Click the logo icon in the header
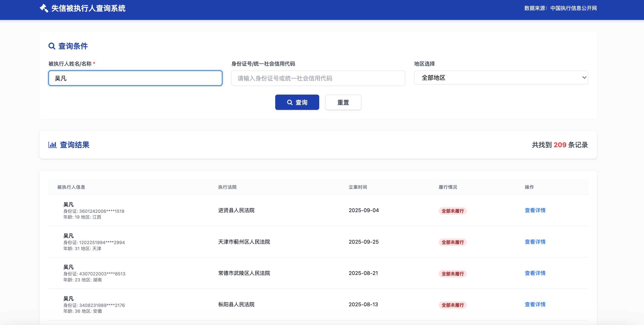 click(x=44, y=8)
